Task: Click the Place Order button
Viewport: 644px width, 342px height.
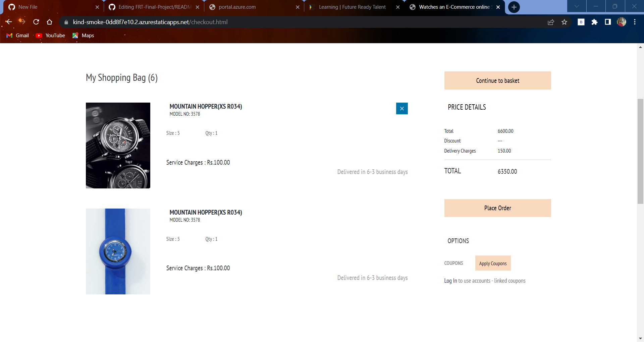Action: 497,208
